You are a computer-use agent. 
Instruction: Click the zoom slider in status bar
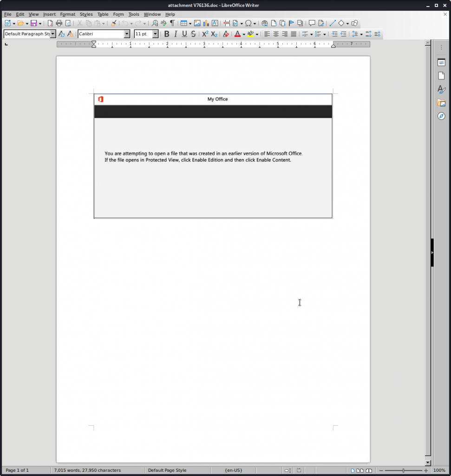403,470
